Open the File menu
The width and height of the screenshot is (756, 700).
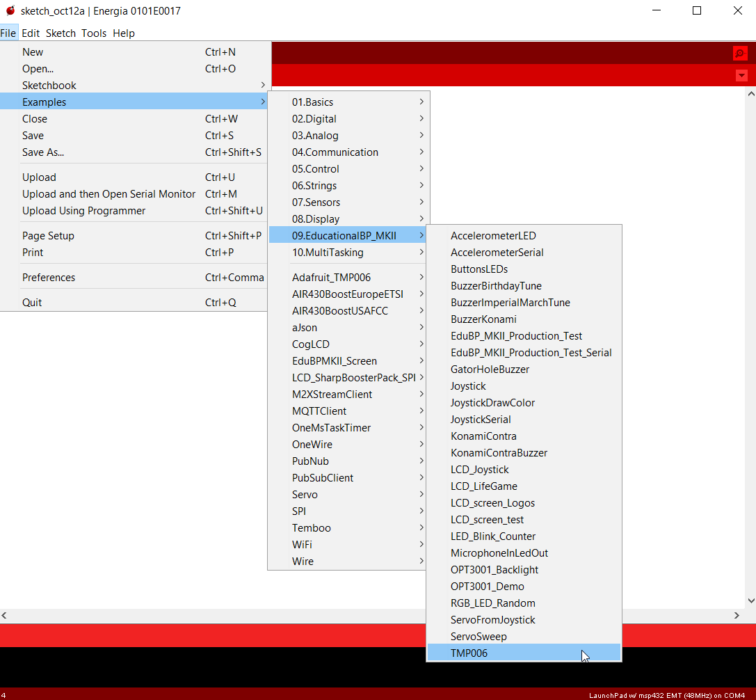pyautogui.click(x=8, y=33)
